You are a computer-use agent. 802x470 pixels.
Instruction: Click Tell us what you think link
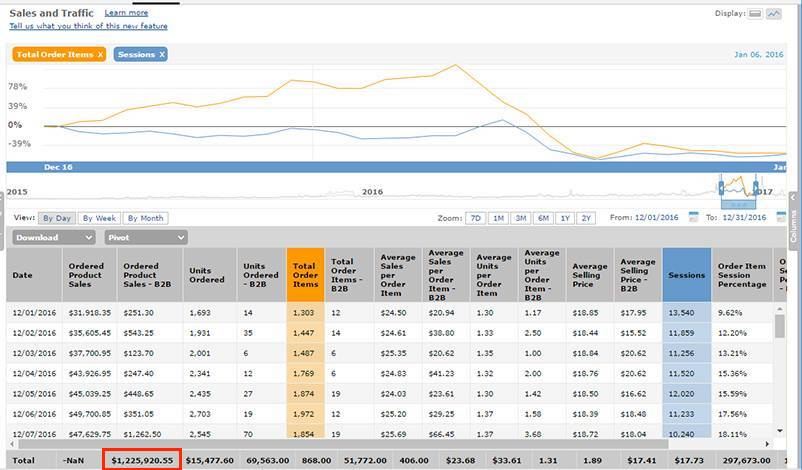tap(88, 26)
